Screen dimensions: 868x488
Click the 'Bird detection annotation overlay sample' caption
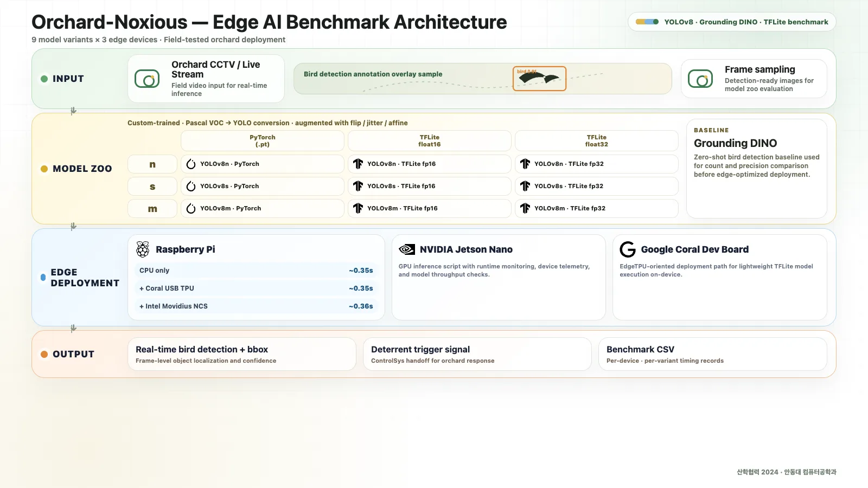373,74
